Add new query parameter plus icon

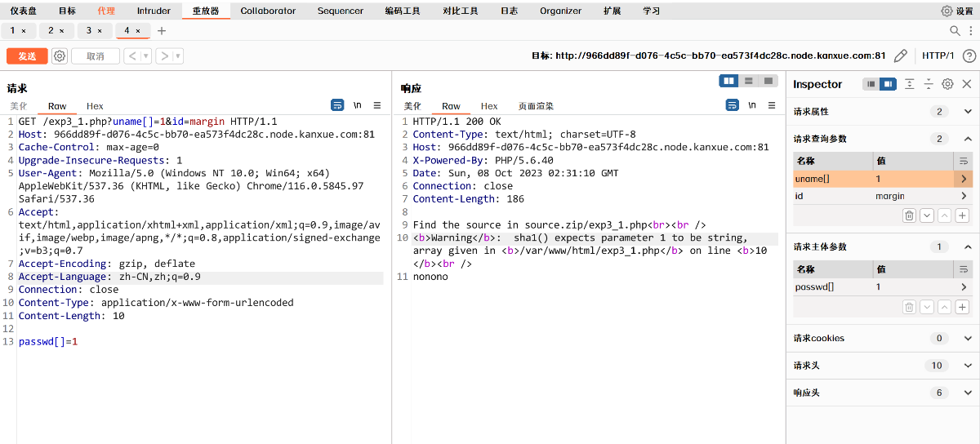point(963,215)
